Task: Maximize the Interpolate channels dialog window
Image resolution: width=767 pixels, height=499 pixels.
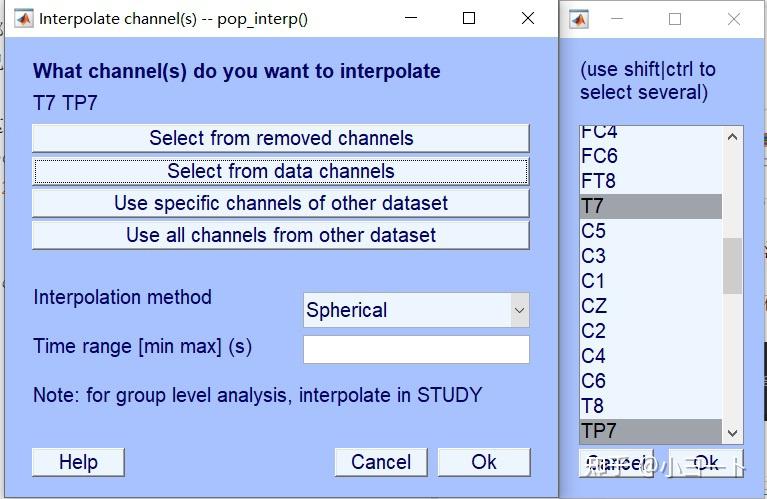Action: pyautogui.click(x=469, y=18)
